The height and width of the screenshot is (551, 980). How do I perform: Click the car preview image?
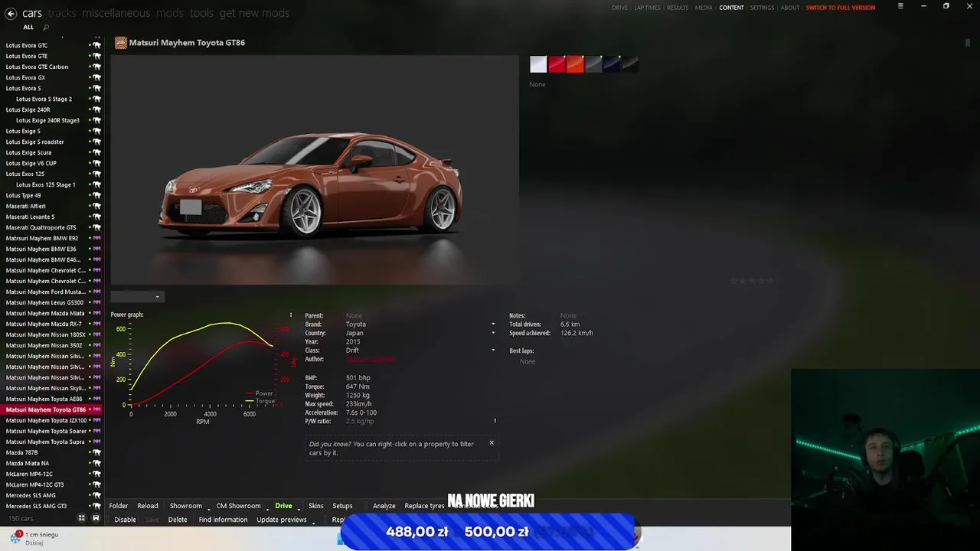click(x=315, y=170)
